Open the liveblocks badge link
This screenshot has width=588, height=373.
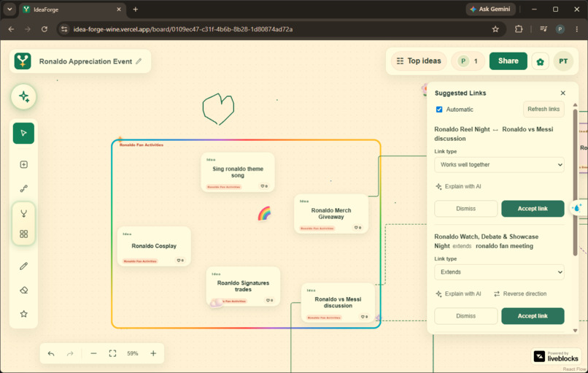tap(556, 356)
